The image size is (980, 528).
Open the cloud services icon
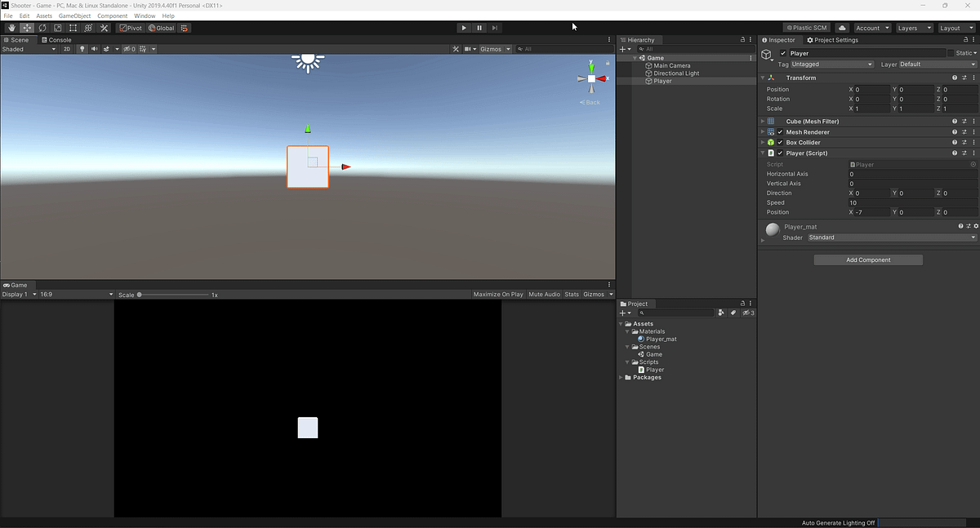842,28
